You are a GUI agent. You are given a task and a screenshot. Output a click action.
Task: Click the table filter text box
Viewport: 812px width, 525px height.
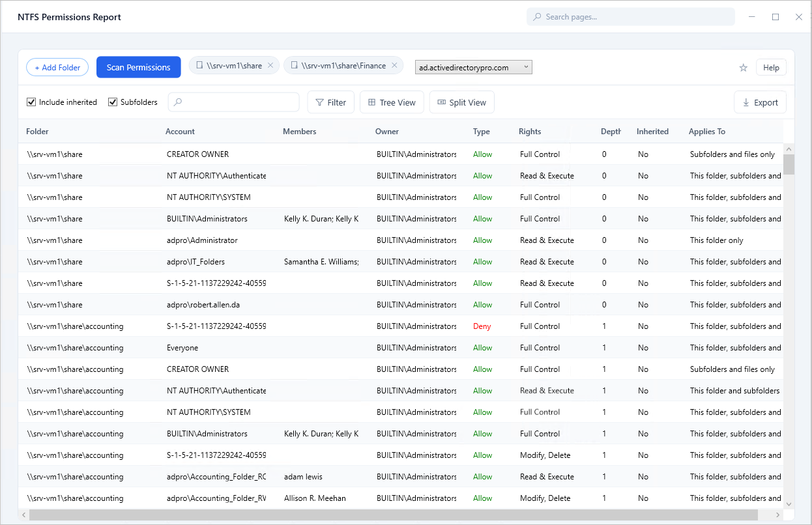(234, 102)
